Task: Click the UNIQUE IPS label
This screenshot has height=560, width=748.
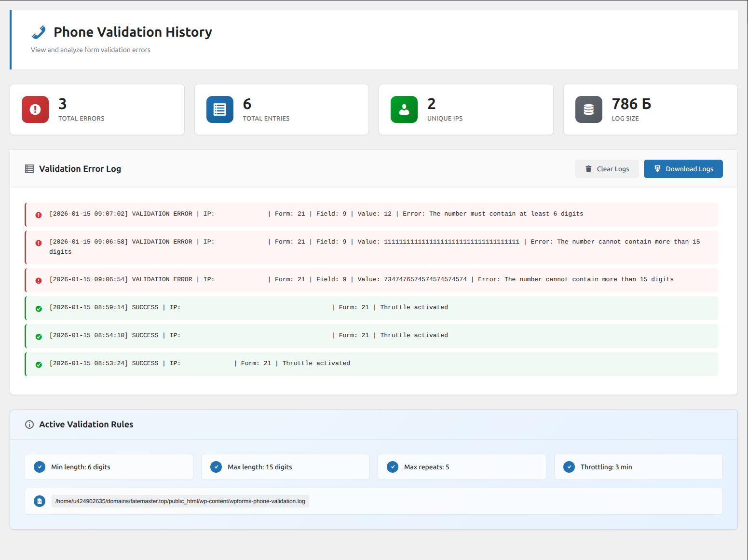Action: pyautogui.click(x=445, y=119)
